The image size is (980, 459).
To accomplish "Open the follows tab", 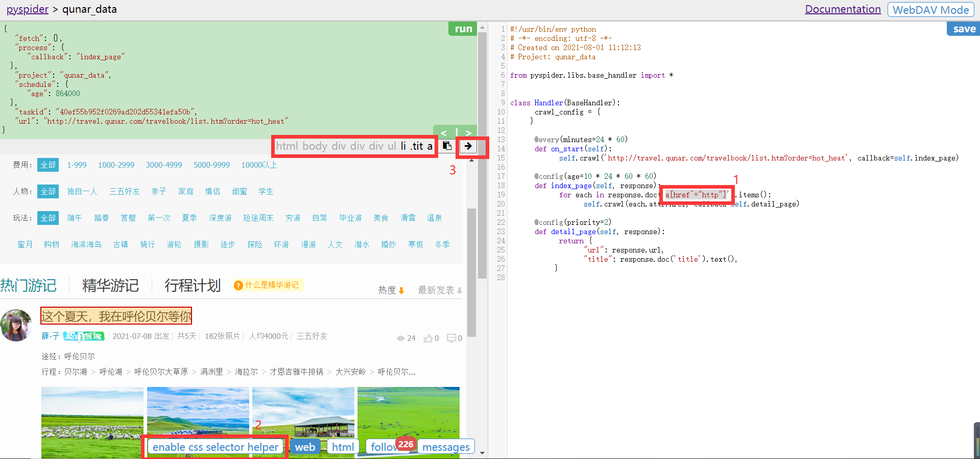I will pyautogui.click(x=384, y=447).
